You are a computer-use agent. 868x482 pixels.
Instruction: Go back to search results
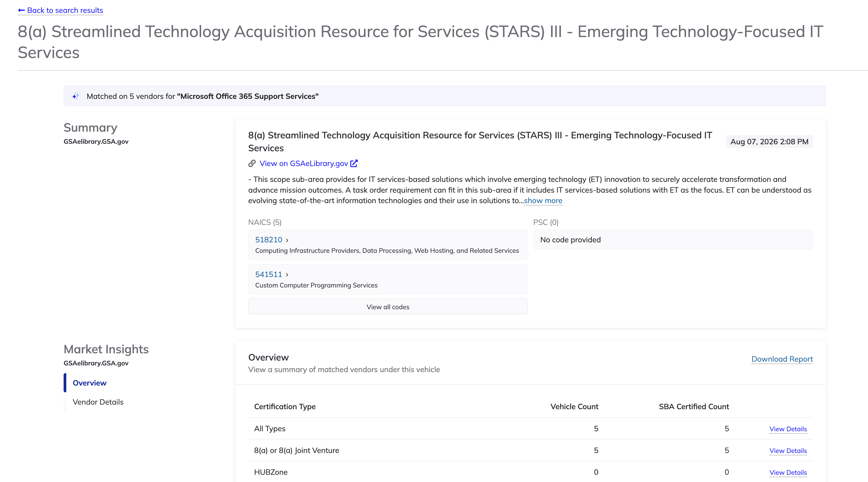[61, 10]
